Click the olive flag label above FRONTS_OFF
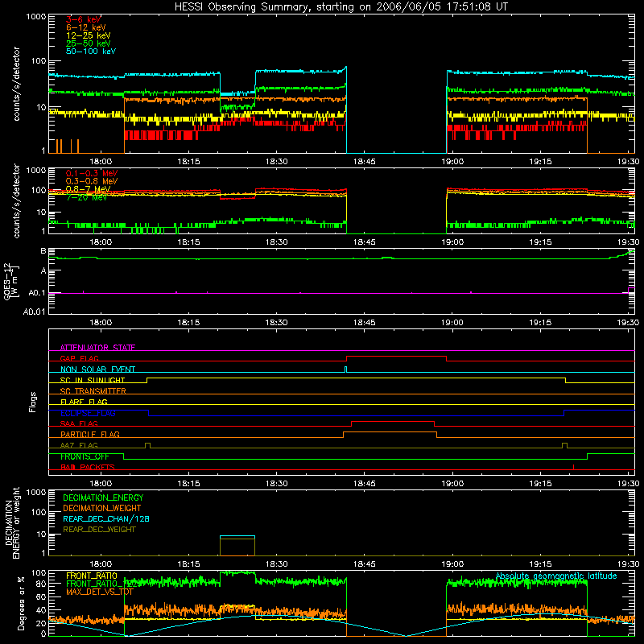Image resolution: width=644 pixels, height=644 pixels. point(79,445)
